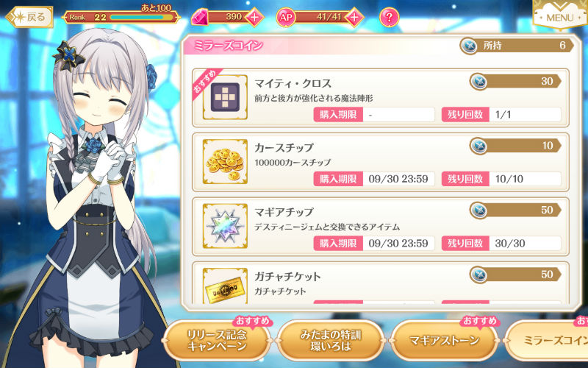The image size is (588, 368).
Task: Select the カースチップ gold coins icon
Action: [225, 161]
